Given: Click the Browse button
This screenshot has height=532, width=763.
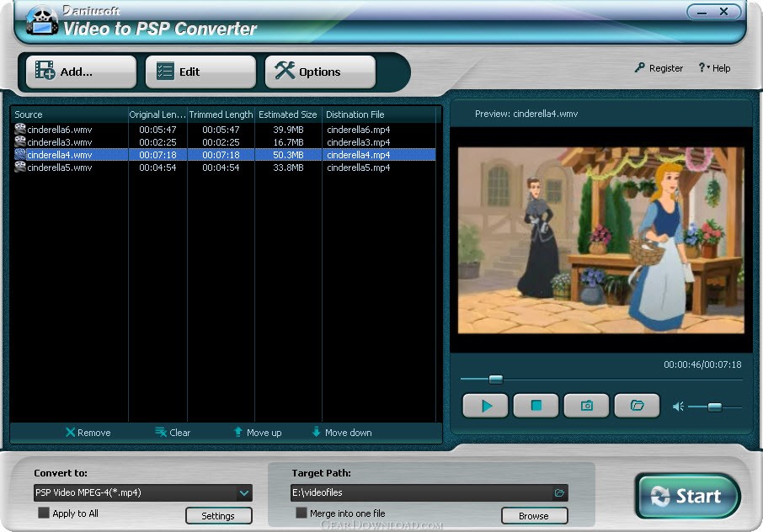Looking at the screenshot, I should pyautogui.click(x=534, y=516).
